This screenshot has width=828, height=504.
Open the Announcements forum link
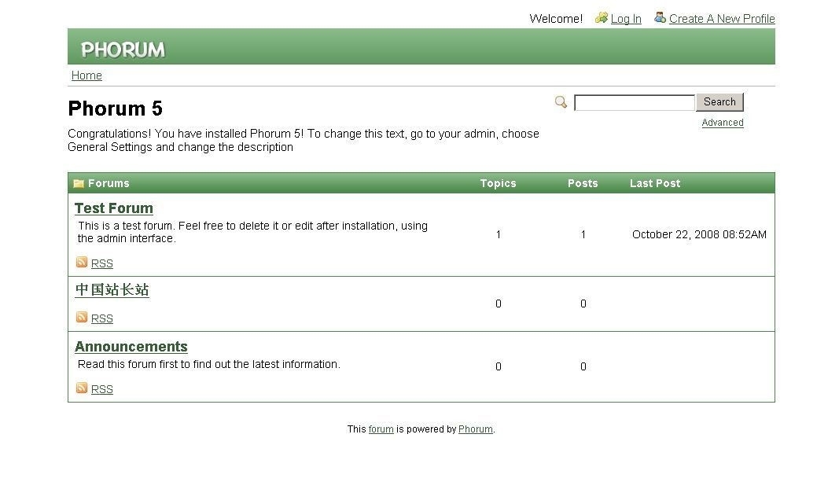tap(131, 347)
